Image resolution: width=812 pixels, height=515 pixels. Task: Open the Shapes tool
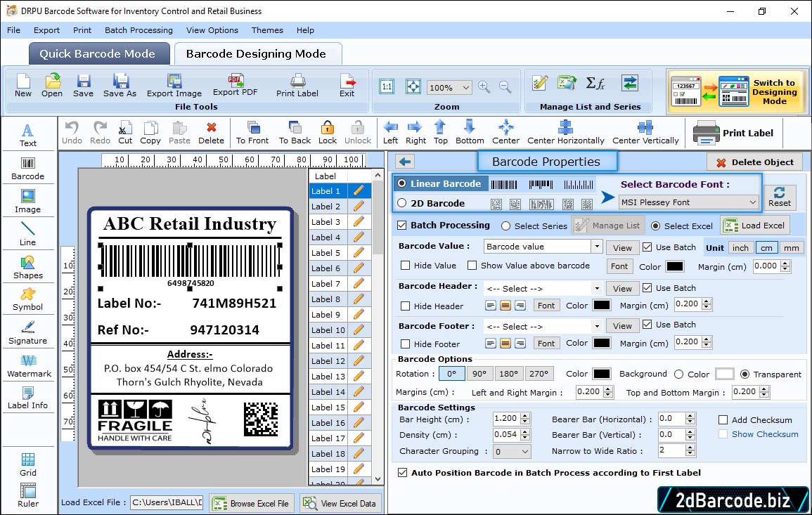(28, 267)
